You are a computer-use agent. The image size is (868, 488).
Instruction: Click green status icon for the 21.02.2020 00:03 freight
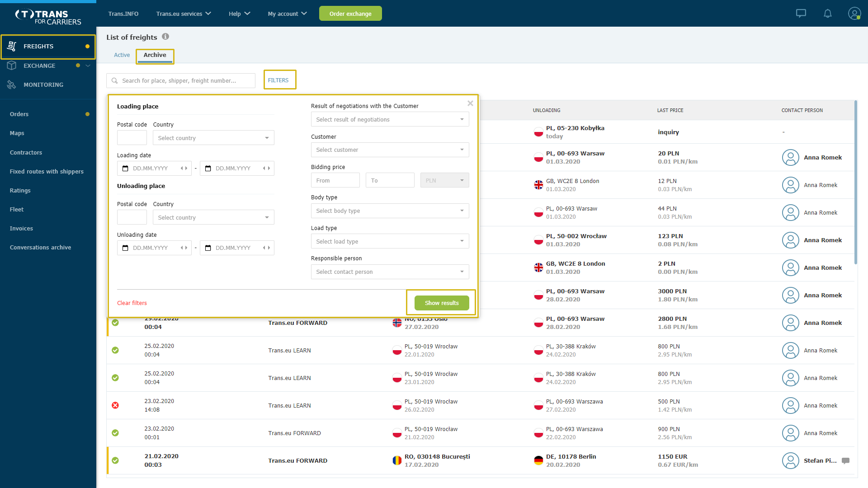115,460
